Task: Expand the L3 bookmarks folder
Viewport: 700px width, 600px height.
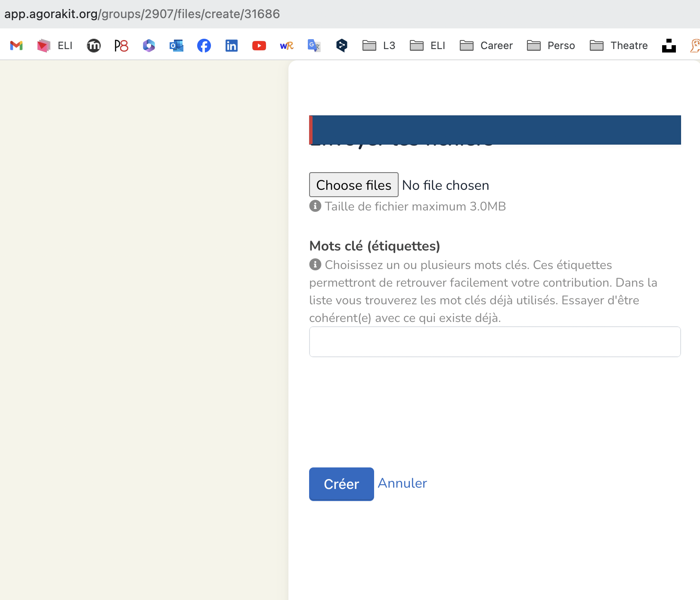Action: (379, 45)
